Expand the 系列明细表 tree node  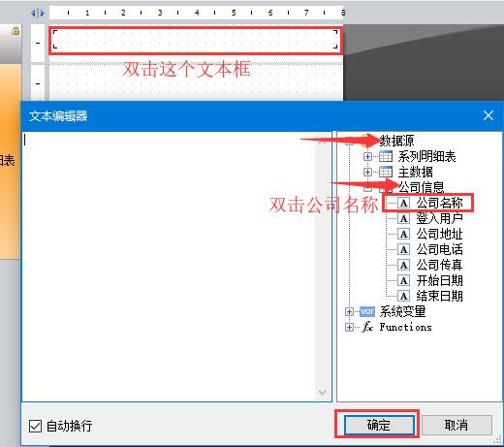[x=367, y=156]
